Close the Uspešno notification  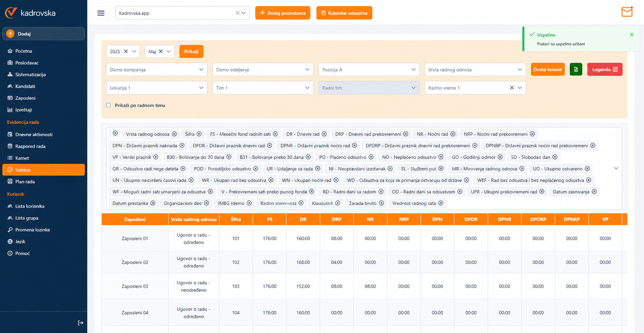point(632,35)
